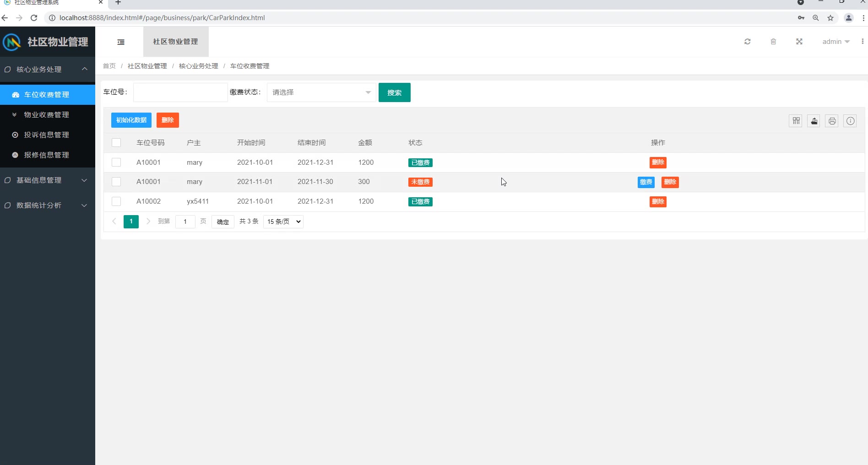Click the trash clear-cache icon in header
Image resolution: width=868 pixels, height=465 pixels.
[x=773, y=42]
